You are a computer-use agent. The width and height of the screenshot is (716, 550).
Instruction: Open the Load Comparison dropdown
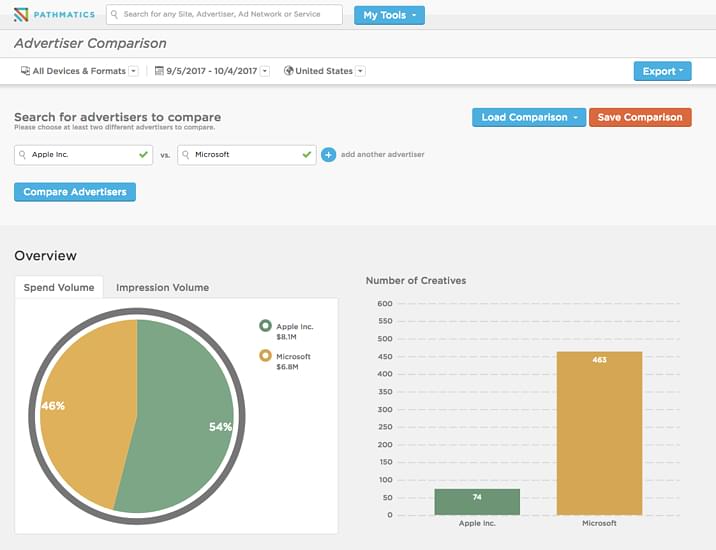(x=529, y=117)
